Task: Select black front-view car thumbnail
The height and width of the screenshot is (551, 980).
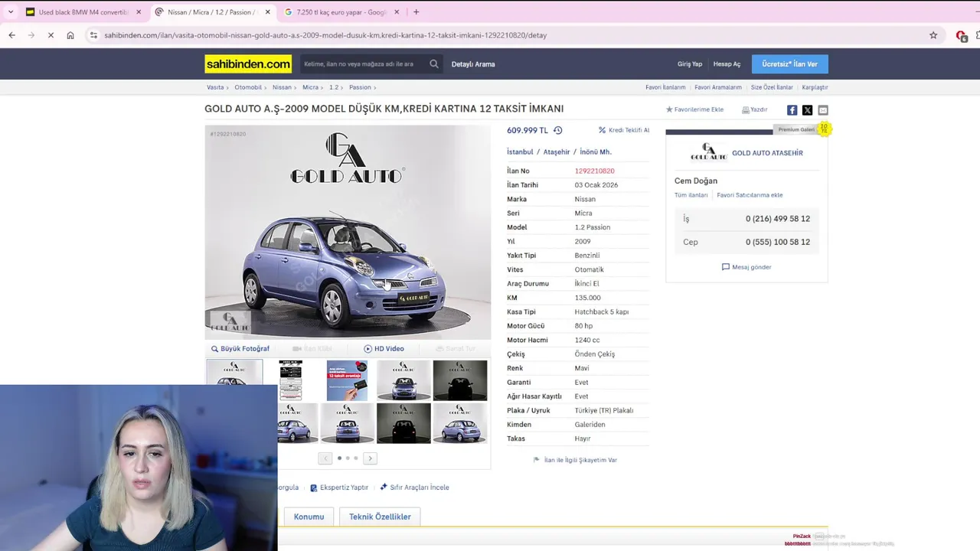Action: click(460, 380)
